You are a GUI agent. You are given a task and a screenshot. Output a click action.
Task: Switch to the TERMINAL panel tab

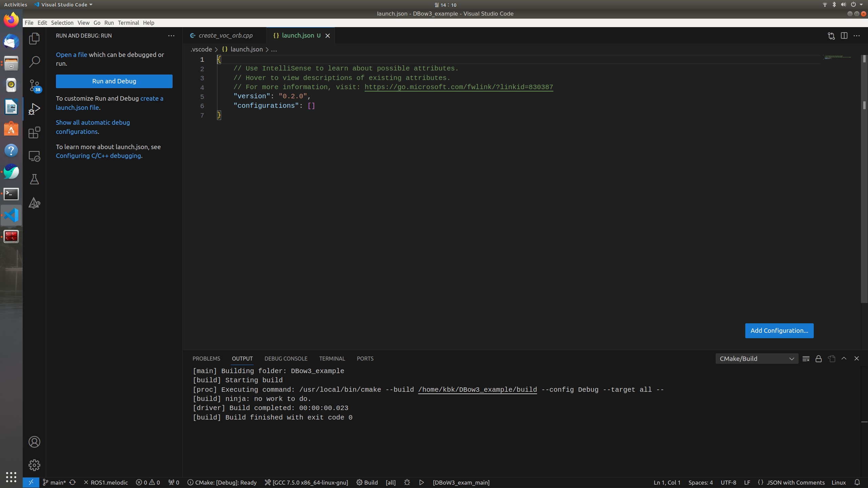[x=332, y=359]
